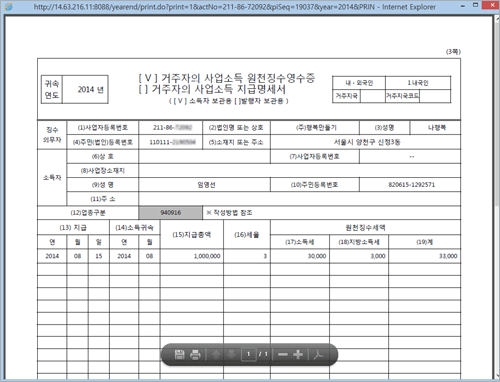This screenshot has width=500, height=382.
Task: Click the representative name 나행복
Action: [437, 128]
